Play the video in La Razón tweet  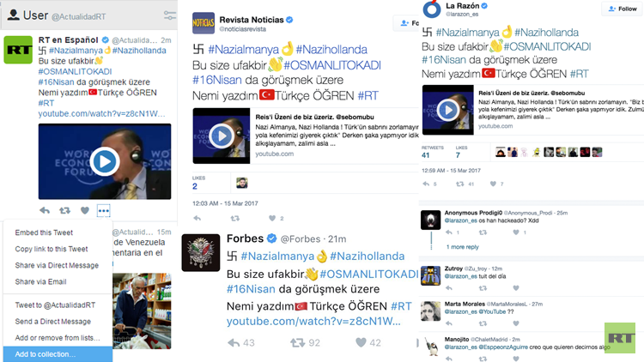tap(447, 111)
